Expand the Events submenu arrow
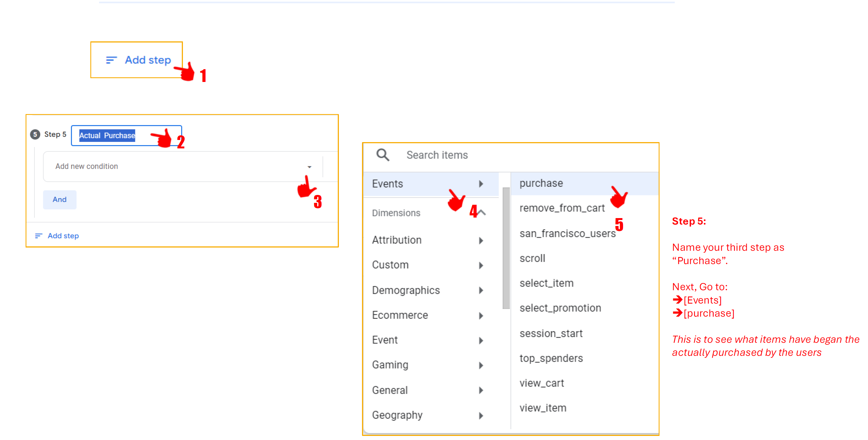The image size is (868, 440). [481, 184]
